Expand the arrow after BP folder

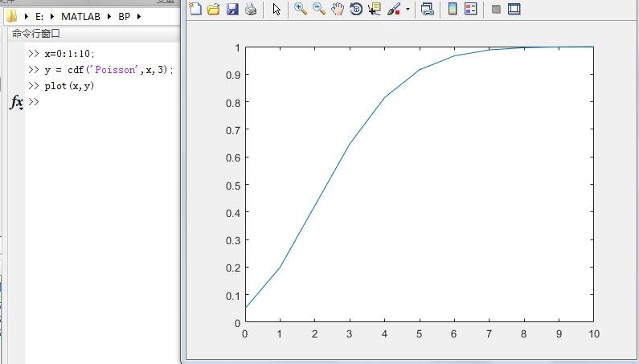click(x=138, y=17)
